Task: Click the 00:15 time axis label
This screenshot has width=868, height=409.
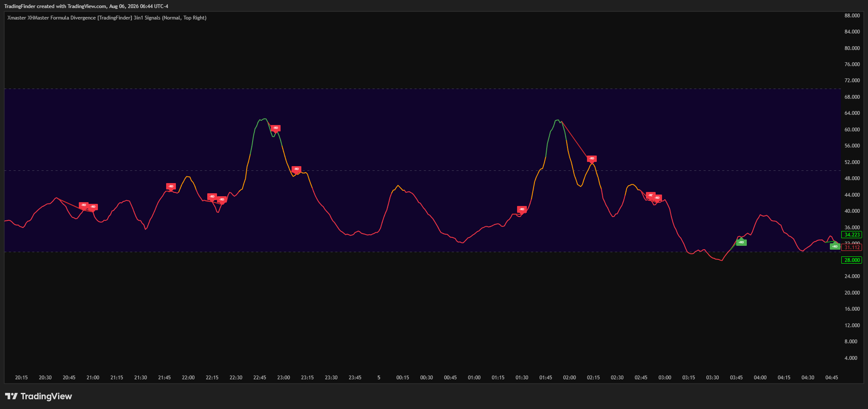Action: [x=403, y=378]
